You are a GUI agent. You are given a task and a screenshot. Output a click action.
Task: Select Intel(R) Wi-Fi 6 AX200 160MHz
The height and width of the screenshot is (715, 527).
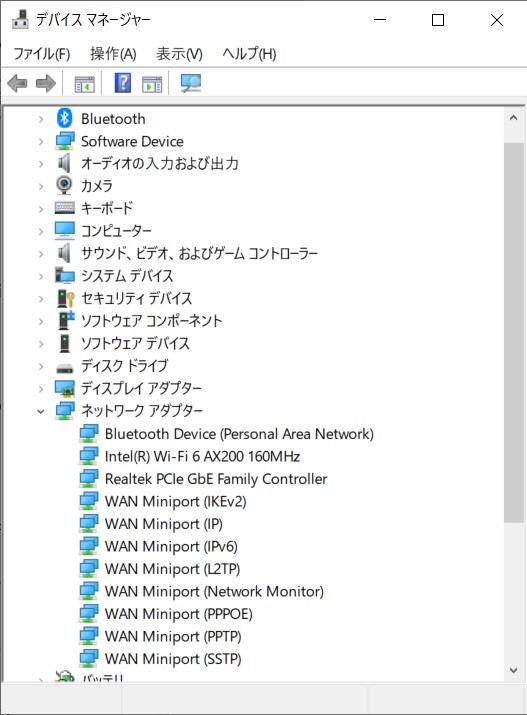[202, 456]
